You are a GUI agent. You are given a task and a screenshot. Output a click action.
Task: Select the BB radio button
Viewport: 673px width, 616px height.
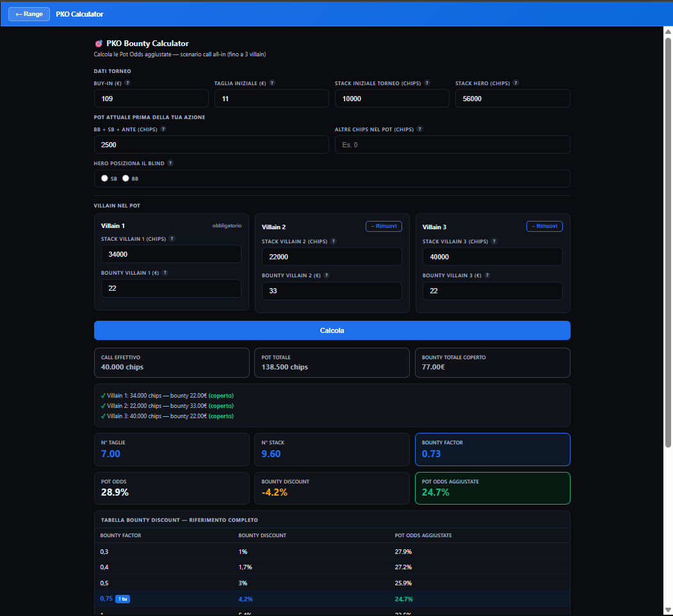[126, 178]
